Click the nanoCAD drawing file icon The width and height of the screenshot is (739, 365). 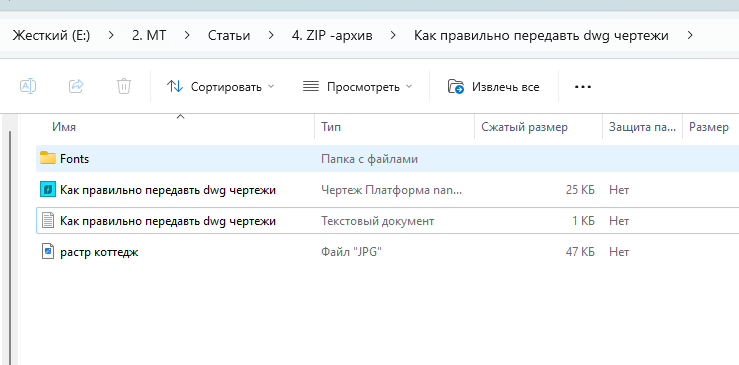click(x=48, y=190)
